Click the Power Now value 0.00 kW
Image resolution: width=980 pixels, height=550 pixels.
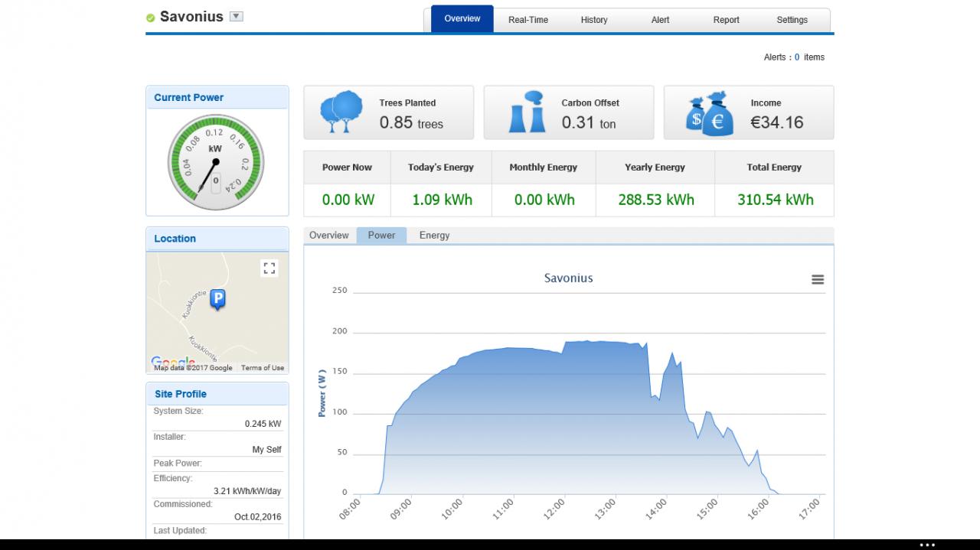coord(348,200)
